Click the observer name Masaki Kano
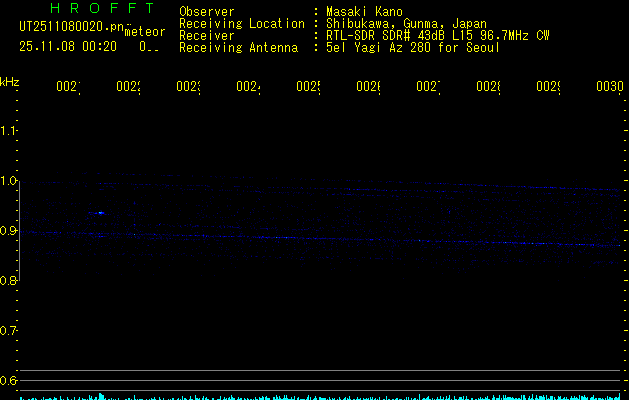The height and width of the screenshot is (400, 629). point(365,11)
